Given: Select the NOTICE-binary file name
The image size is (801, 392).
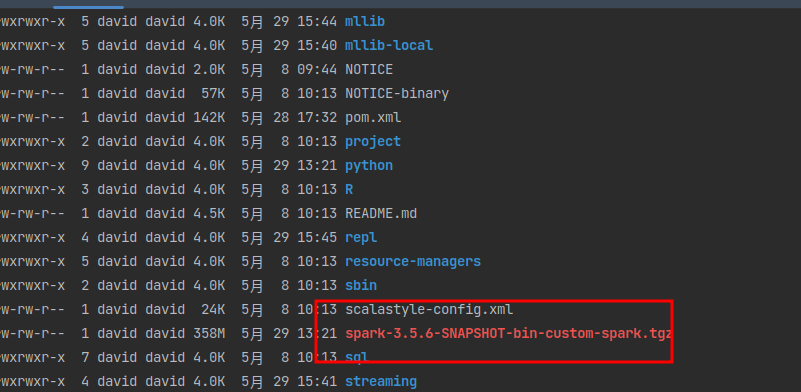Looking at the screenshot, I should (x=397, y=94).
